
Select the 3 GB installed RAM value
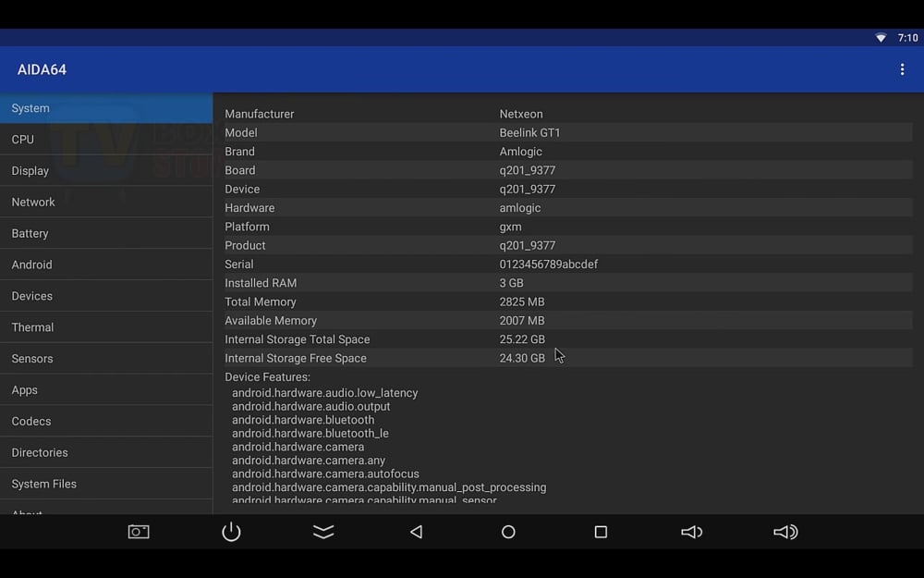coord(512,283)
